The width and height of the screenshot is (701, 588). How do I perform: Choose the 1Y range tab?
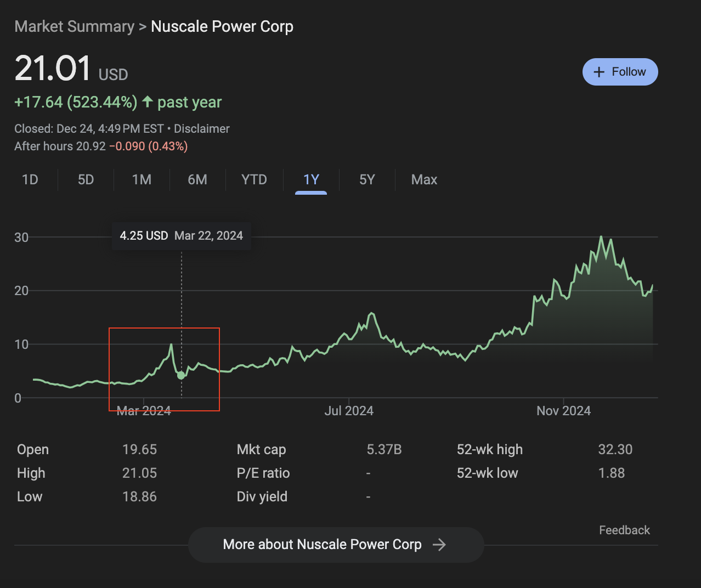[311, 180]
